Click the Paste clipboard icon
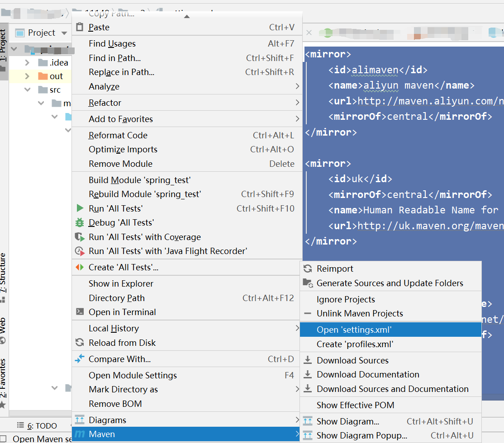Image resolution: width=504 pixels, height=443 pixels. (x=80, y=27)
